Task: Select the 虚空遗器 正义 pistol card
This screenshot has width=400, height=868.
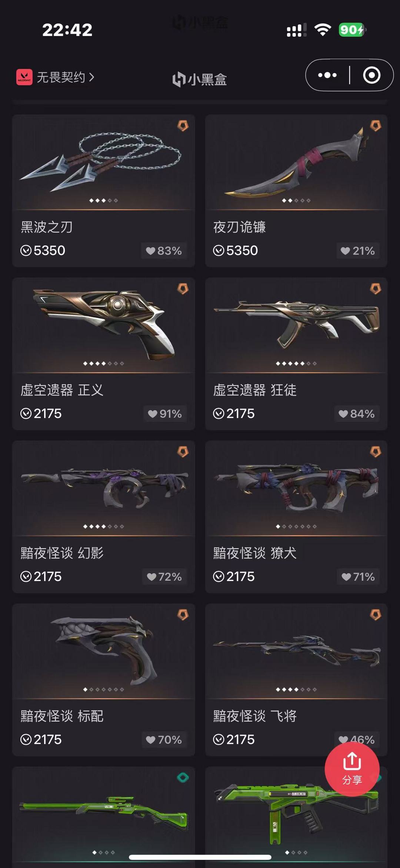Action: pos(103,354)
